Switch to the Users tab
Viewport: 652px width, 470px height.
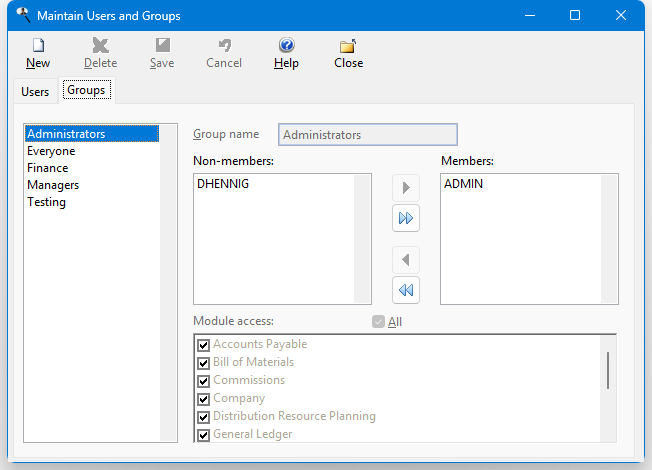point(35,92)
